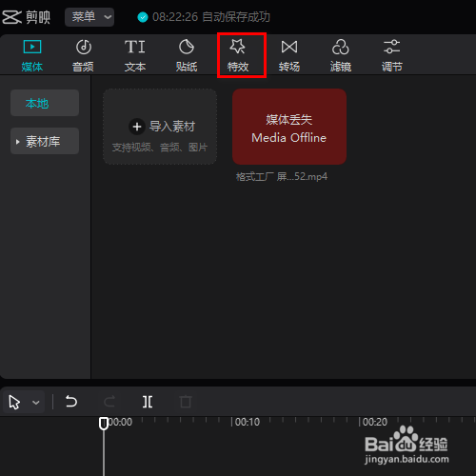The image size is (476, 476).
Task: Click the 00:20 mark on timeline ruler
Action: click(375, 422)
